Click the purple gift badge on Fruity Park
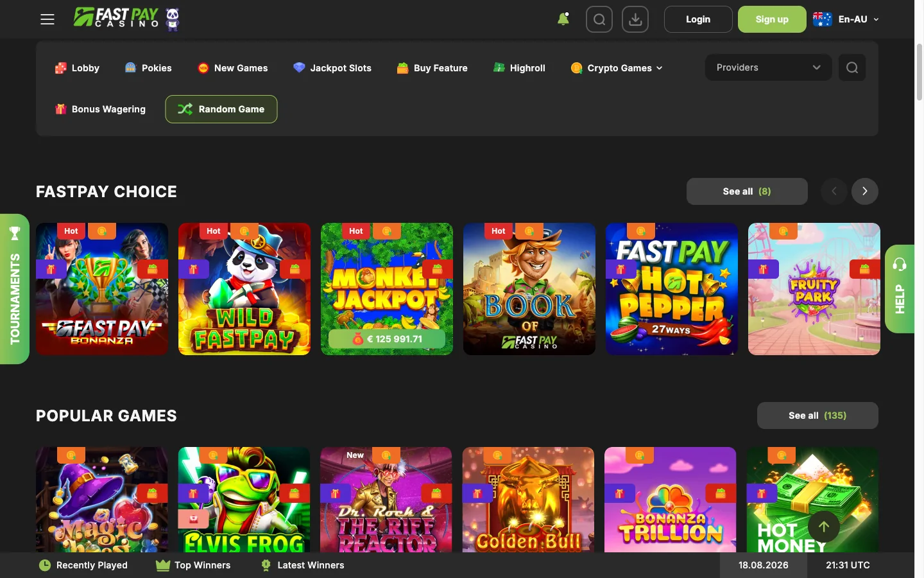 click(764, 269)
